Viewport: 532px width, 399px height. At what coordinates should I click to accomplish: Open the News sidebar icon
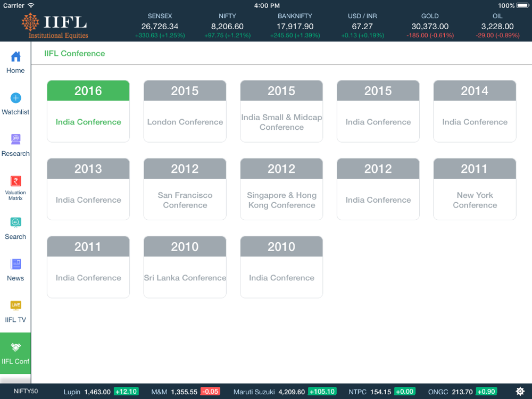click(x=15, y=264)
